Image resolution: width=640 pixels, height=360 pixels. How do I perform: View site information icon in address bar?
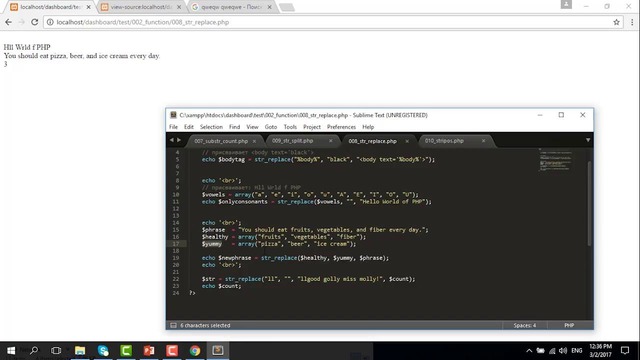[x=50, y=22]
